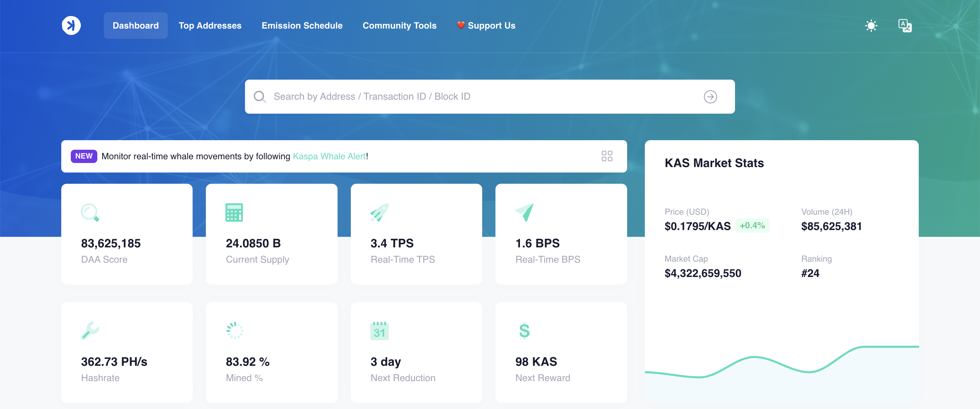
Task: Click the Next Reward dollar icon
Action: pyautogui.click(x=524, y=331)
